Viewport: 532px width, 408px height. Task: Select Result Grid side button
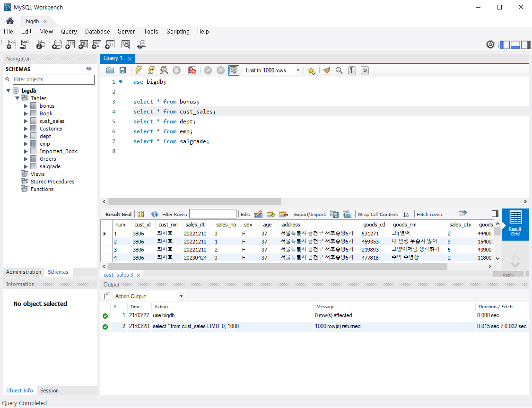[515, 224]
